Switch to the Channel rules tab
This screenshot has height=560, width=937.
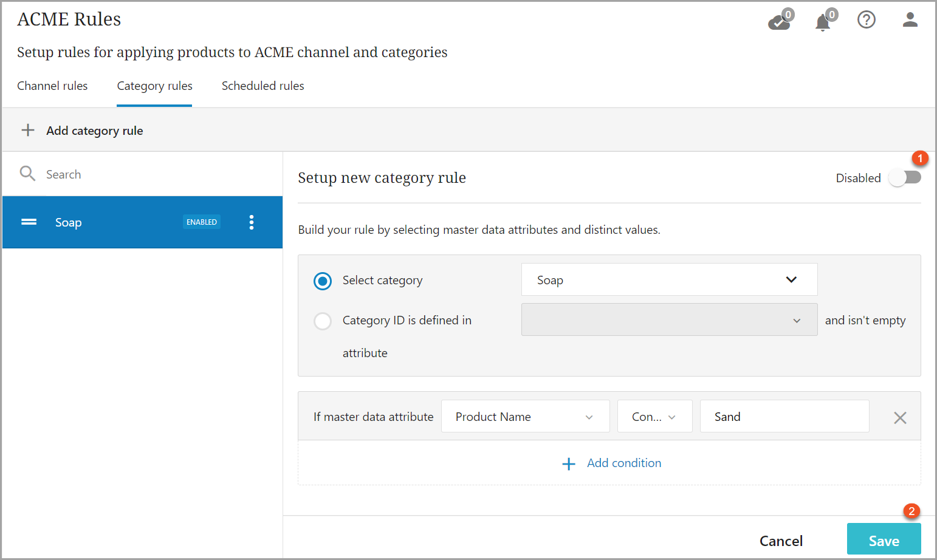[52, 86]
